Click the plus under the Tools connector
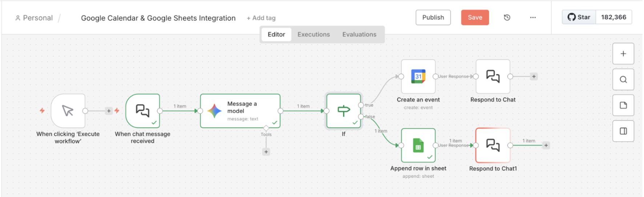This screenshot has width=644, height=197. point(266,152)
